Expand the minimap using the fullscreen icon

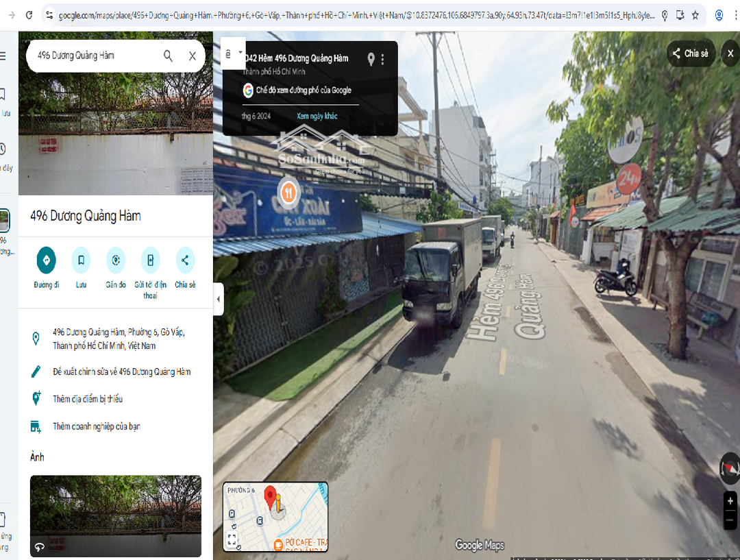(x=232, y=539)
